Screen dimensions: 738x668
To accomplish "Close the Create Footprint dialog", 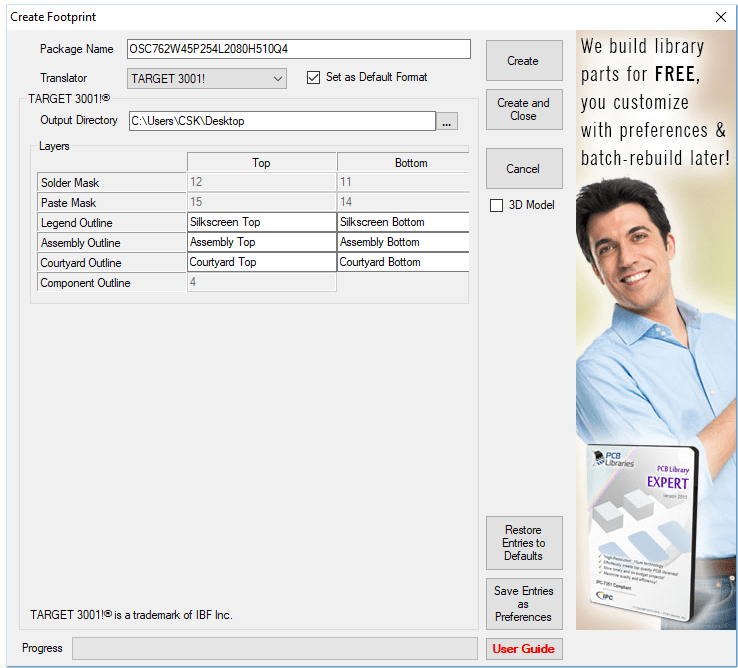I will click(x=721, y=17).
